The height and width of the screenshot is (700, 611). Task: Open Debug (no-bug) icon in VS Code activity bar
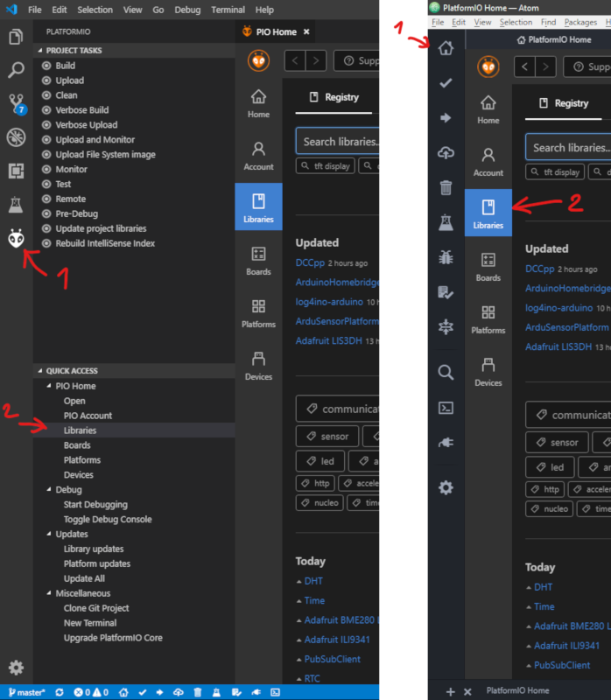tap(16, 137)
